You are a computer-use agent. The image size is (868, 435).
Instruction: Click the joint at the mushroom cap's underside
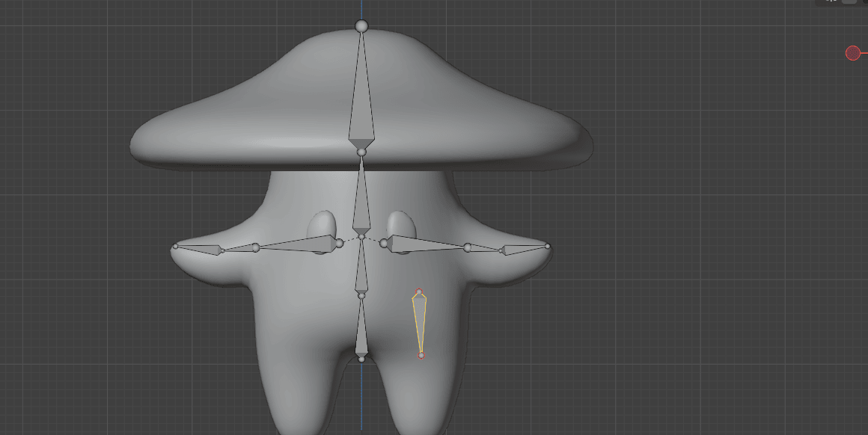[x=361, y=152]
